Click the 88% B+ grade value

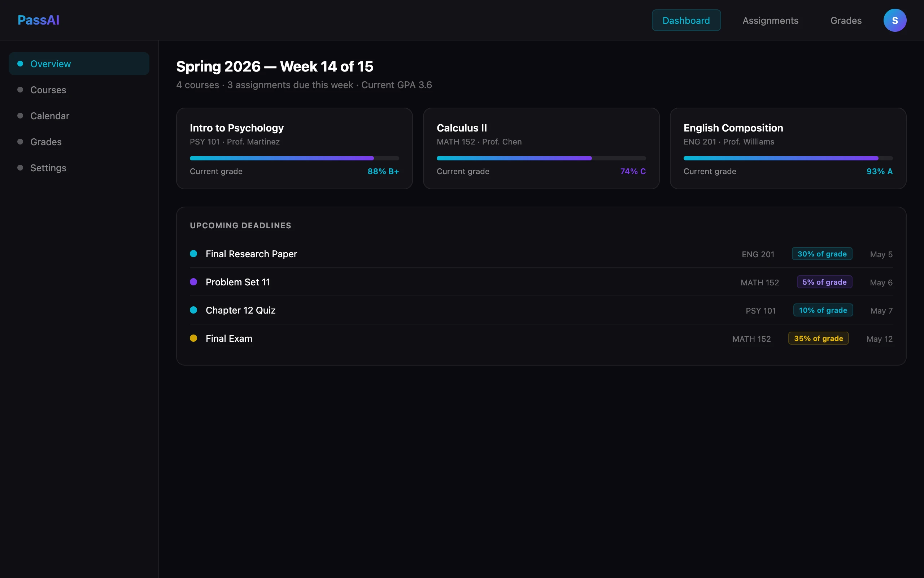[x=383, y=171]
